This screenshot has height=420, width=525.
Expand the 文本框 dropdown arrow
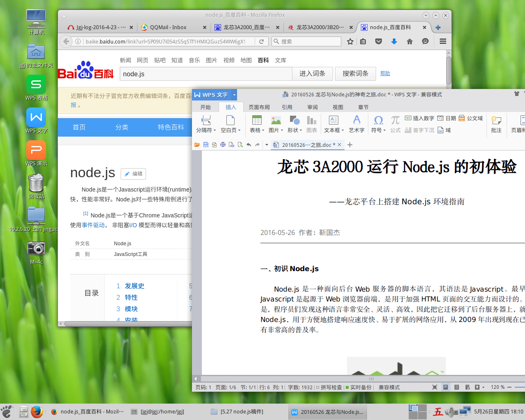342,130
